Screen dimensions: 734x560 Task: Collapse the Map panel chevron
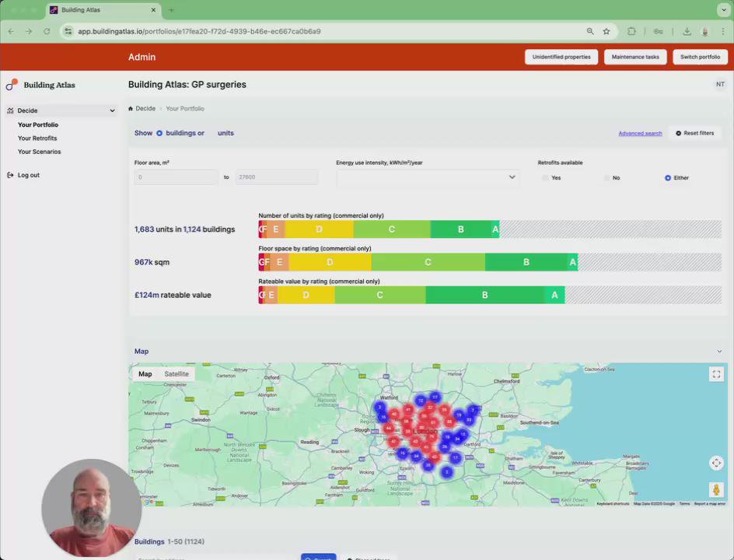coord(719,352)
